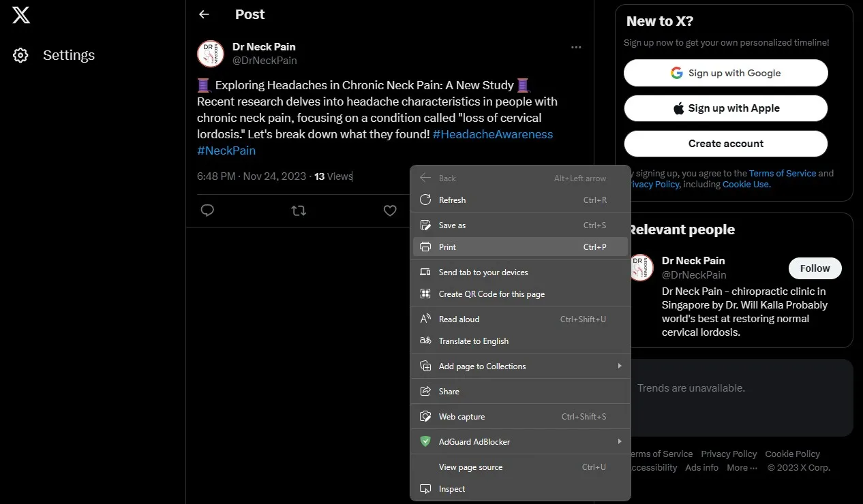Go back using the arrow beside Post
Viewport: 863px width, 504px height.
pyautogui.click(x=203, y=14)
